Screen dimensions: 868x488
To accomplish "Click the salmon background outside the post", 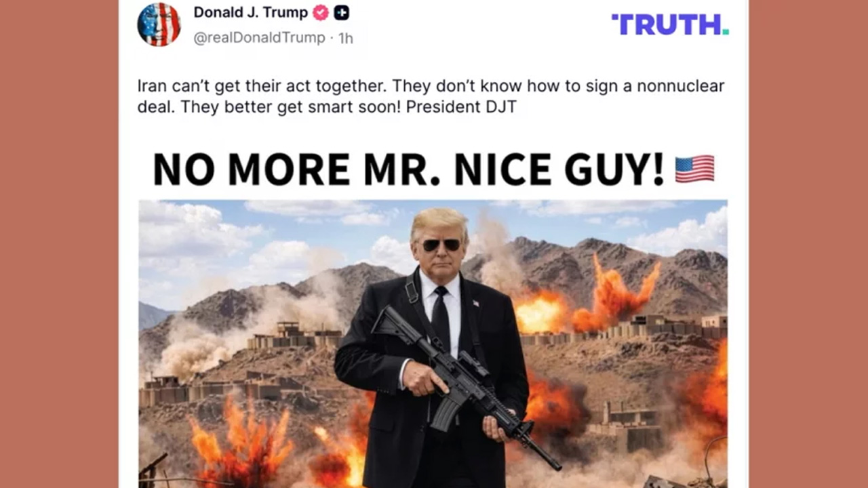I will [x=59, y=244].
